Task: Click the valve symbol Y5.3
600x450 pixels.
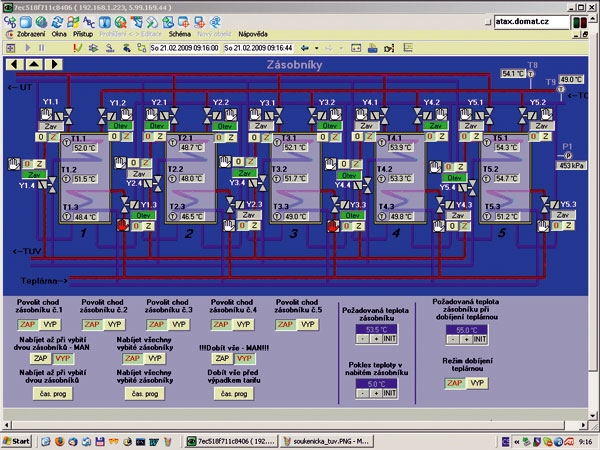Action: (544, 205)
